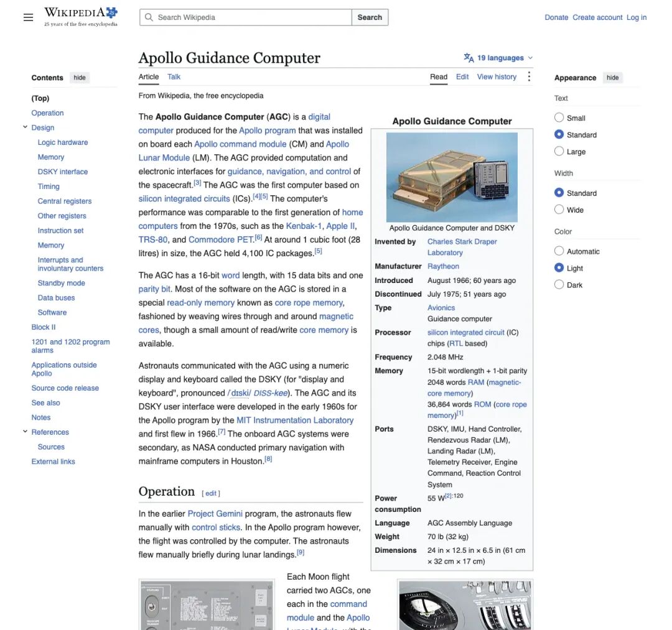Click the search magnifier icon
Viewport: 672px width, 630px height.
(149, 17)
